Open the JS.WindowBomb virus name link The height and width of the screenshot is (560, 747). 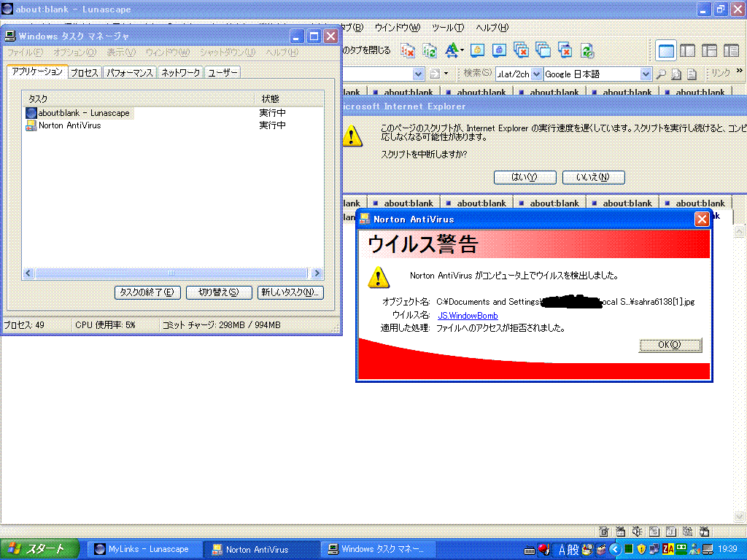pos(468,315)
